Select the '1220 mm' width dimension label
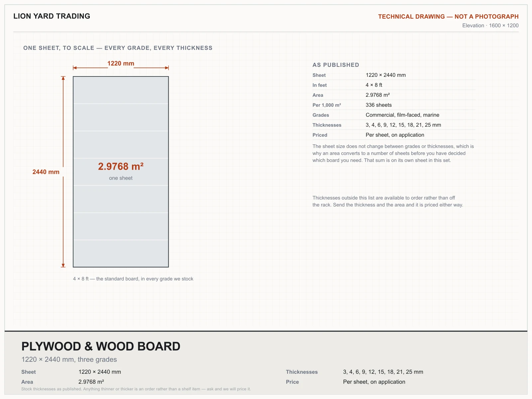Screen dimensions: 532x399 coord(121,64)
